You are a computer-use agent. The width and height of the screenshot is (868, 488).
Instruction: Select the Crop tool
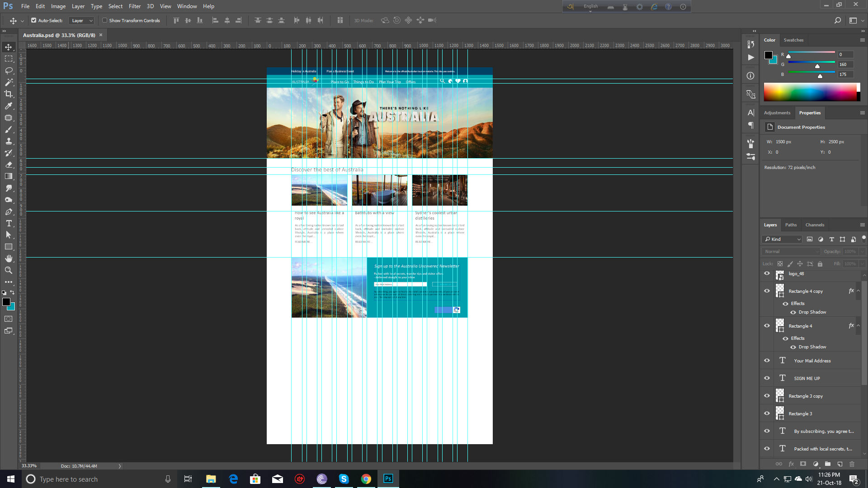coord(9,94)
